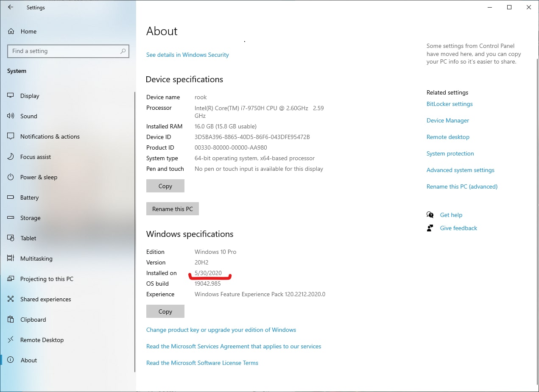
Task: Click the Focus assist moon icon
Action: pos(11,157)
